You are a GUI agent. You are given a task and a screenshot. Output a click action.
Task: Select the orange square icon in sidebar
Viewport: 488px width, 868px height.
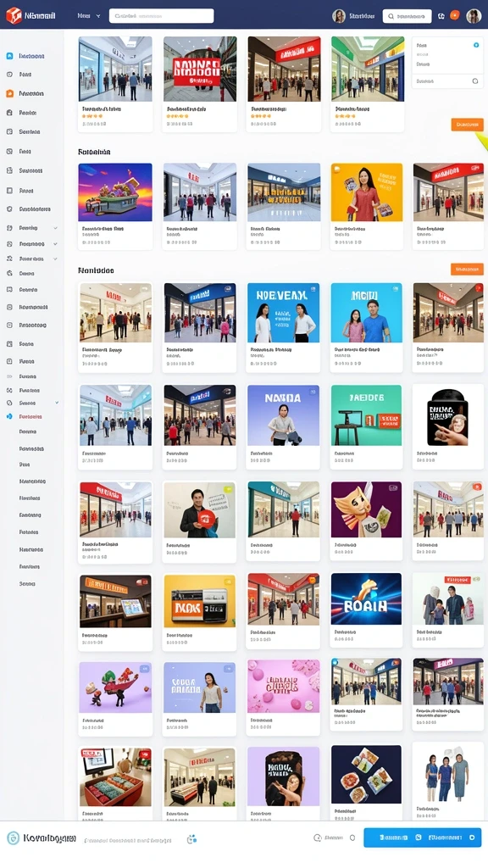9,93
